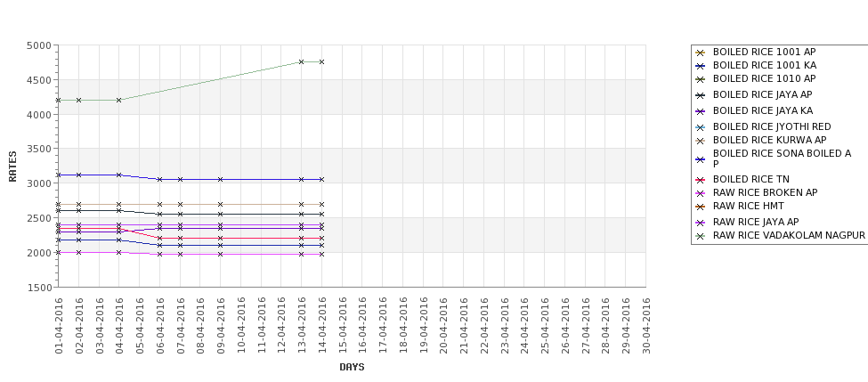Click the 2000 y-axis tick label
This screenshot has width=868, height=382.
pyautogui.click(x=39, y=253)
